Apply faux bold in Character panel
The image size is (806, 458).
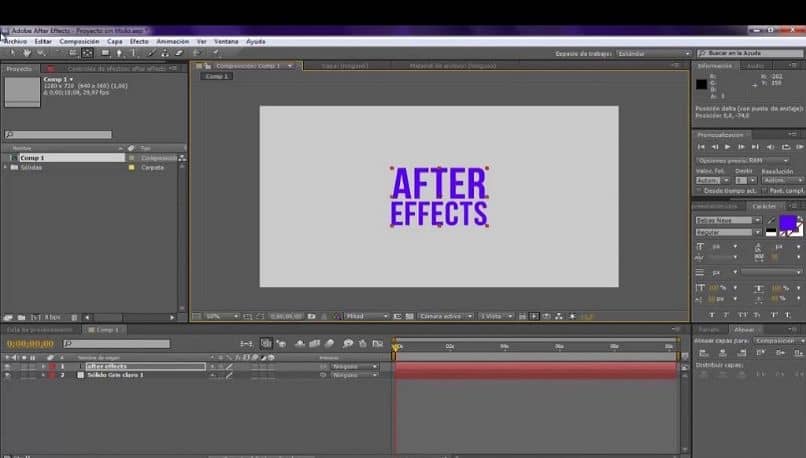click(x=711, y=315)
